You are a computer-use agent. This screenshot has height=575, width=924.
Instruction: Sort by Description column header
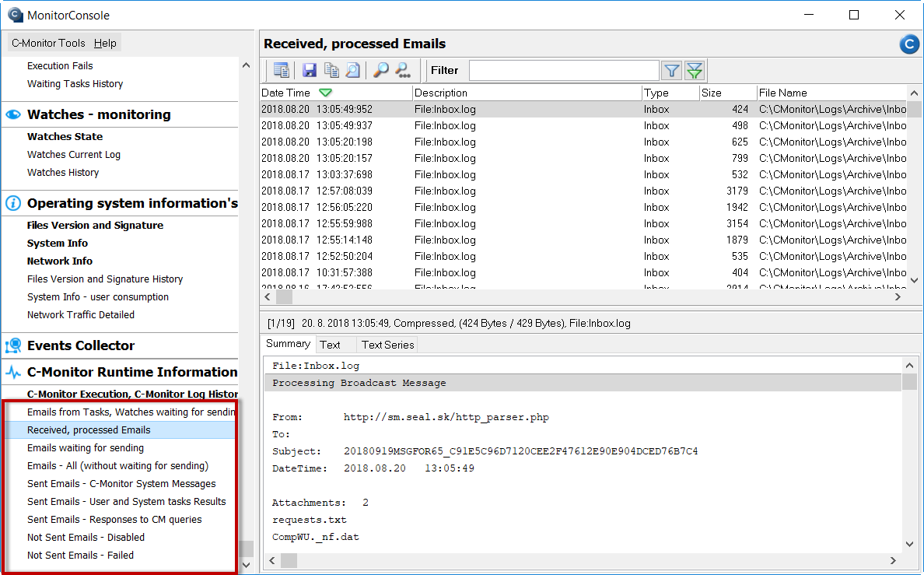(x=527, y=93)
